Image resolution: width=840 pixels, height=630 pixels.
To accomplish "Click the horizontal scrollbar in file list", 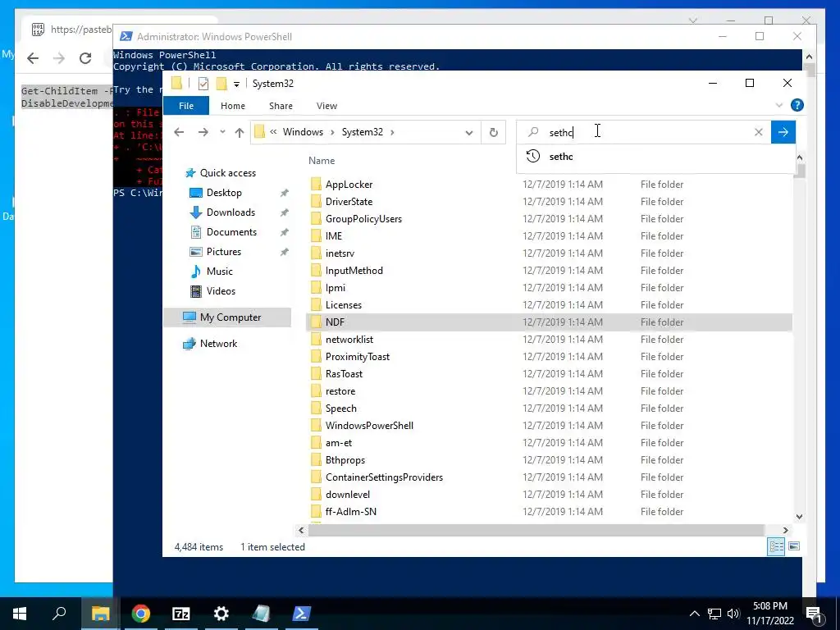I will pyautogui.click(x=536, y=530).
